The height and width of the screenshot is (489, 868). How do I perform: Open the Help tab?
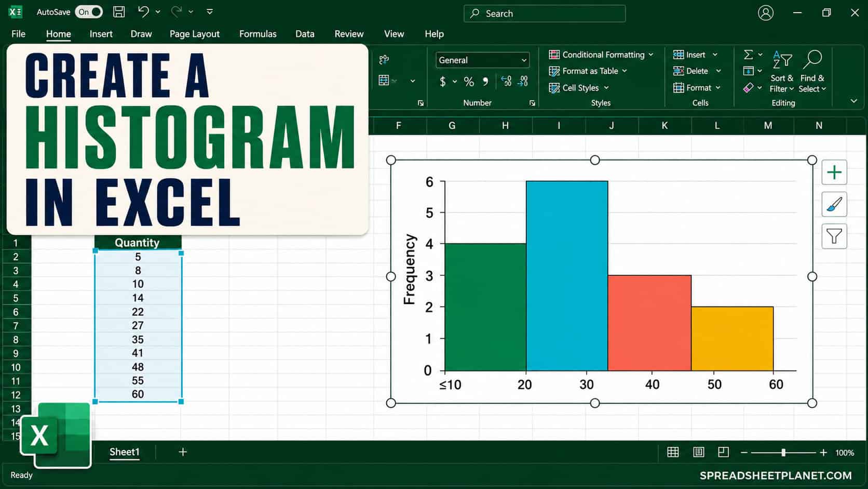[x=434, y=34]
